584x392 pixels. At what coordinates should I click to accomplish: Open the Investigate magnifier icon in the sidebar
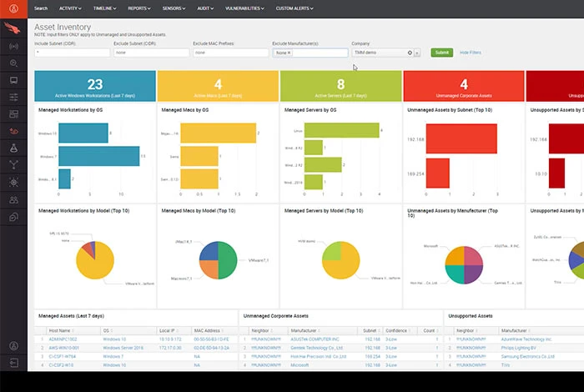coord(13,63)
